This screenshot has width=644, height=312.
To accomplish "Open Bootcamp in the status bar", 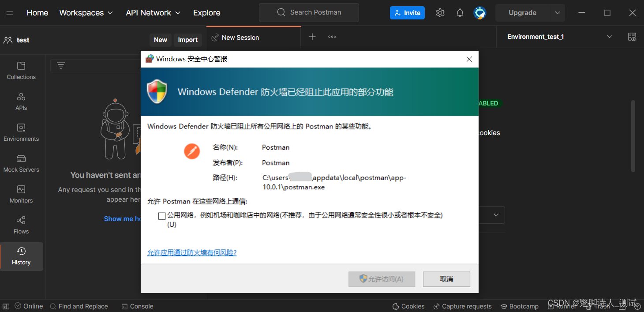I will [x=520, y=306].
